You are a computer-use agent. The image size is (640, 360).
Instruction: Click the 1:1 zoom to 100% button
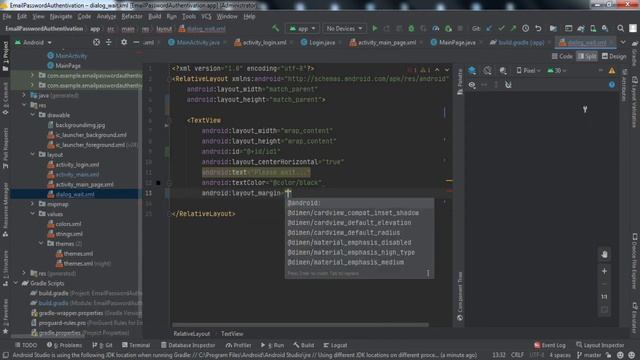coord(604,297)
